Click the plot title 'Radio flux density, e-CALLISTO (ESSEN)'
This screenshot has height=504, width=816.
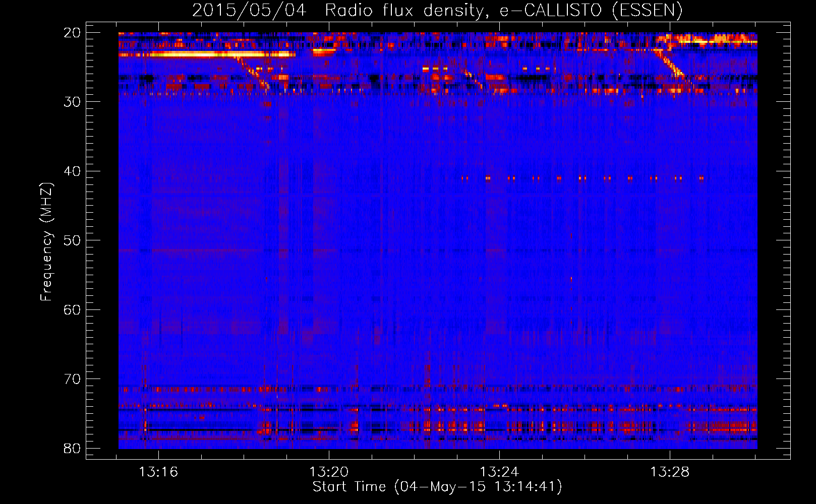(503, 11)
